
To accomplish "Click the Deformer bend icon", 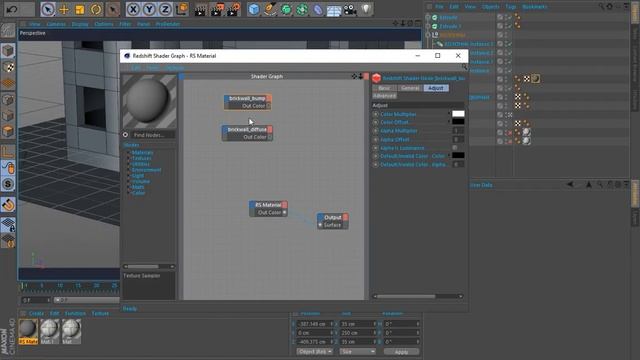I will pyautogui.click(x=318, y=9).
